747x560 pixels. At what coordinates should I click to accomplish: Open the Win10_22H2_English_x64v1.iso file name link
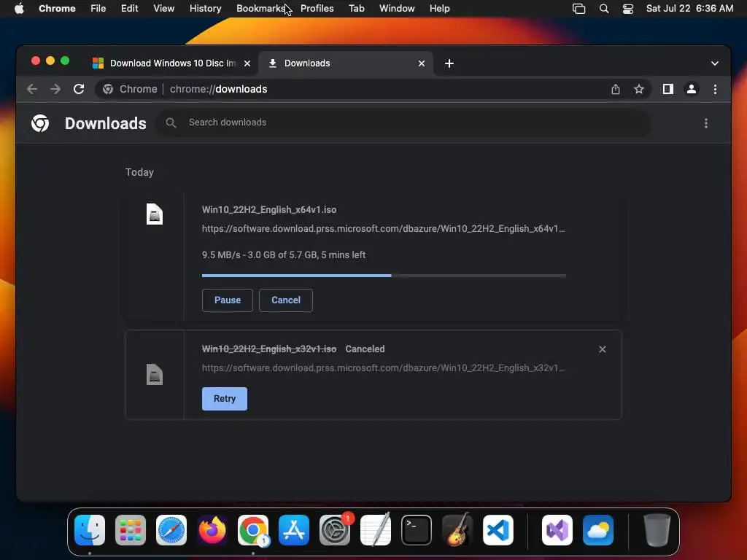269,209
